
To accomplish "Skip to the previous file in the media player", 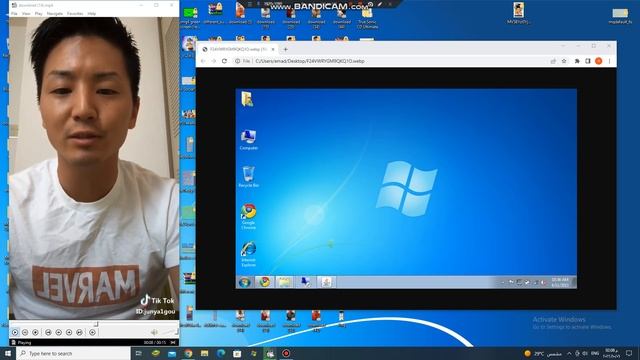I will tap(48, 332).
